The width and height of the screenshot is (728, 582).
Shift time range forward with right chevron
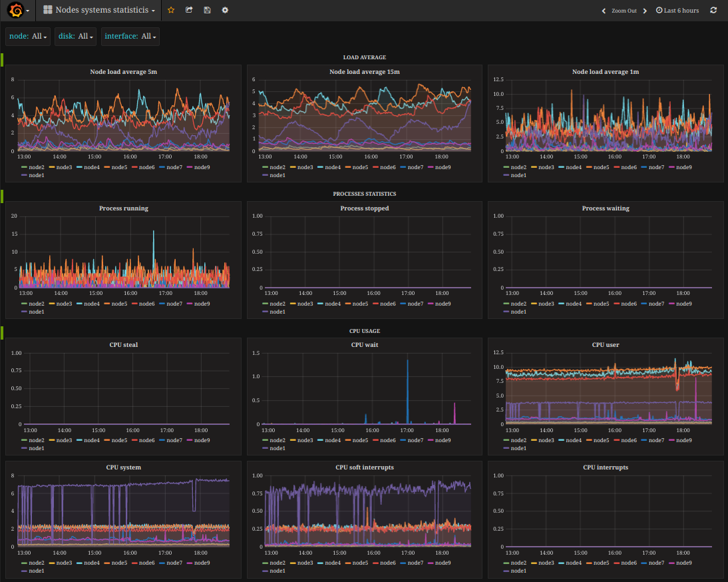(x=645, y=11)
